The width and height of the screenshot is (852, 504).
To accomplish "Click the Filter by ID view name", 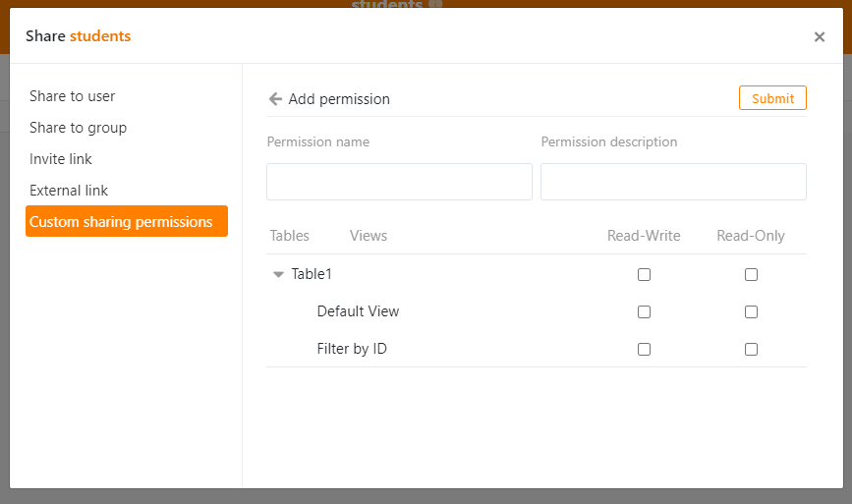I will pyautogui.click(x=351, y=349).
